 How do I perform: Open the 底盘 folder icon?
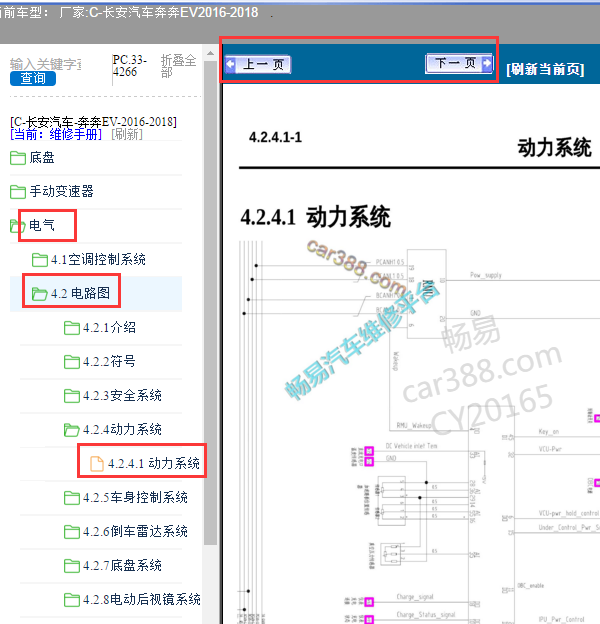pyautogui.click(x=18, y=158)
